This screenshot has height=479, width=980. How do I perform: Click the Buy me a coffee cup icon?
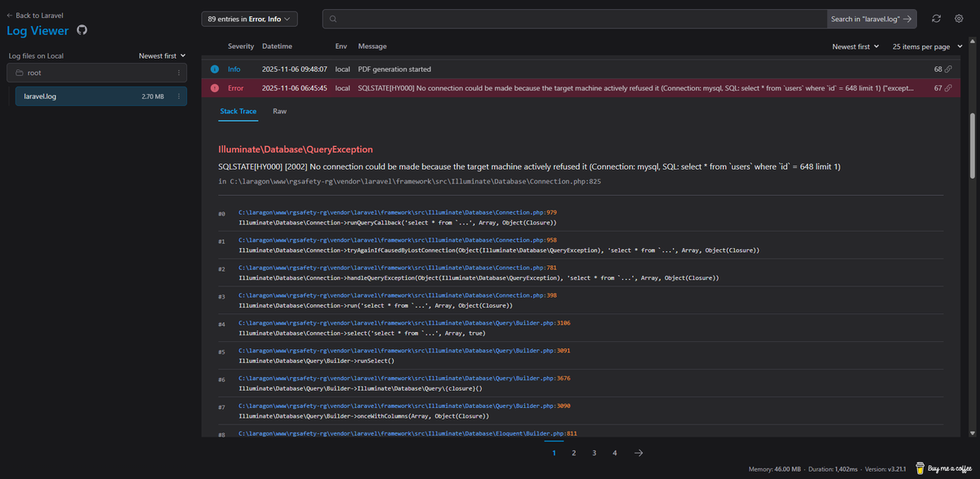click(920, 468)
